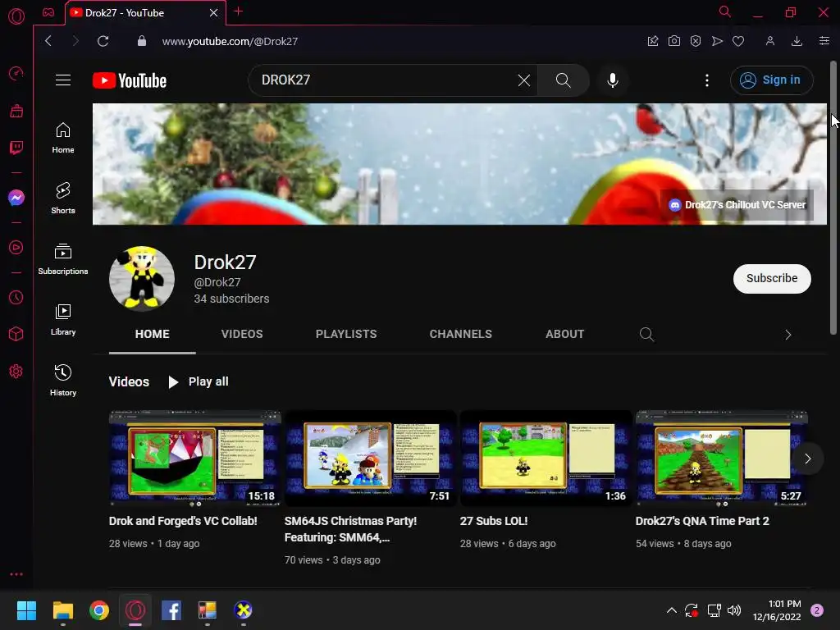
Task: Open a new browser tab
Action: (x=239, y=11)
